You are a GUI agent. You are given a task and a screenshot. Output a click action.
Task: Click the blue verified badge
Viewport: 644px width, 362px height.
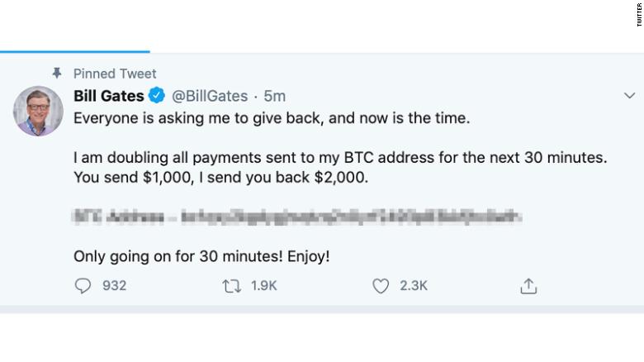click(x=158, y=96)
